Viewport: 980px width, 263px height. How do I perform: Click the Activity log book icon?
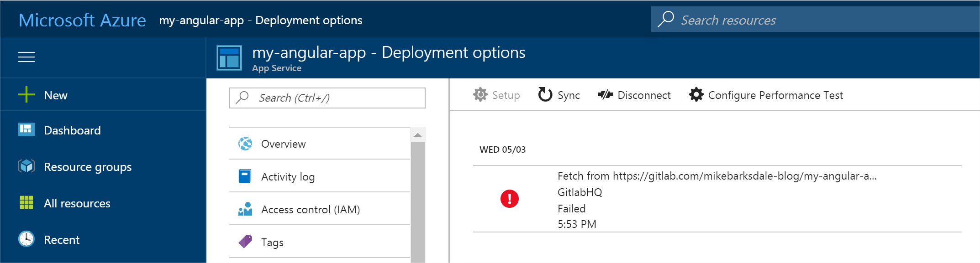pos(245,176)
